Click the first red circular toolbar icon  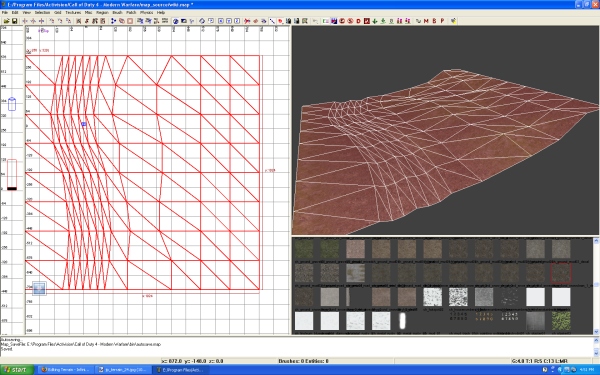(342, 21)
